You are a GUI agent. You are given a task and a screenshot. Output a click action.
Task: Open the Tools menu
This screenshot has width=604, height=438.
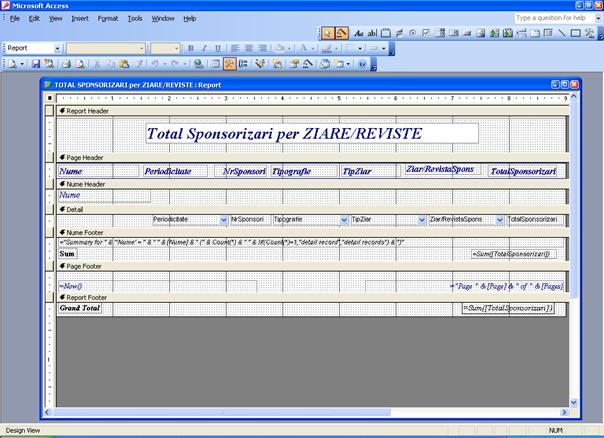[135, 18]
